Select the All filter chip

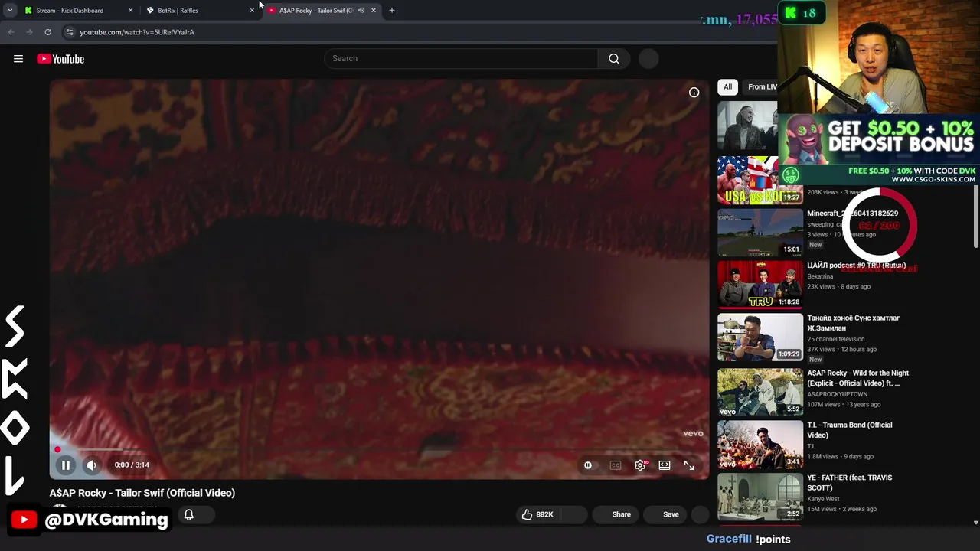coord(728,86)
